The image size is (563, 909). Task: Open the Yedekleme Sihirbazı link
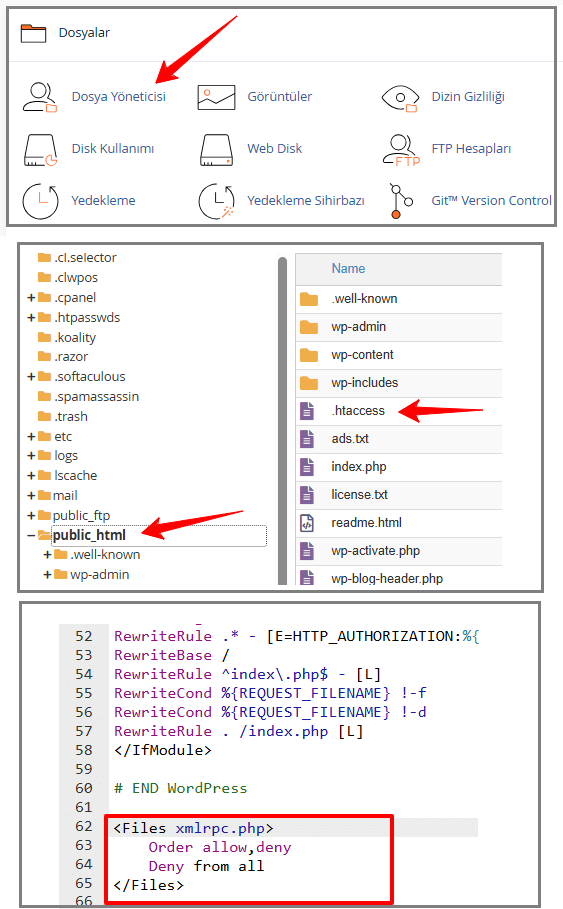tap(306, 201)
